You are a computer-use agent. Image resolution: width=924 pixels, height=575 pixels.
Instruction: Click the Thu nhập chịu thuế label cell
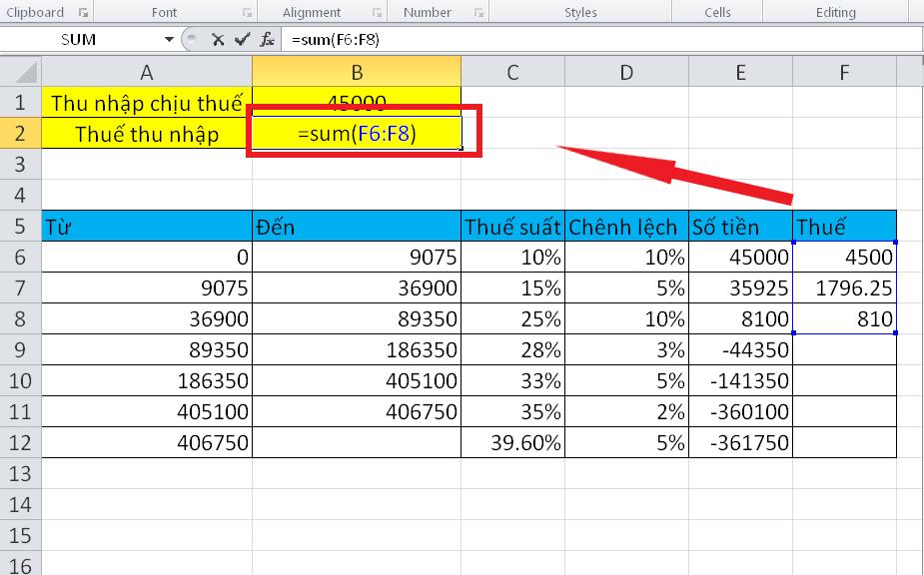click(x=146, y=102)
